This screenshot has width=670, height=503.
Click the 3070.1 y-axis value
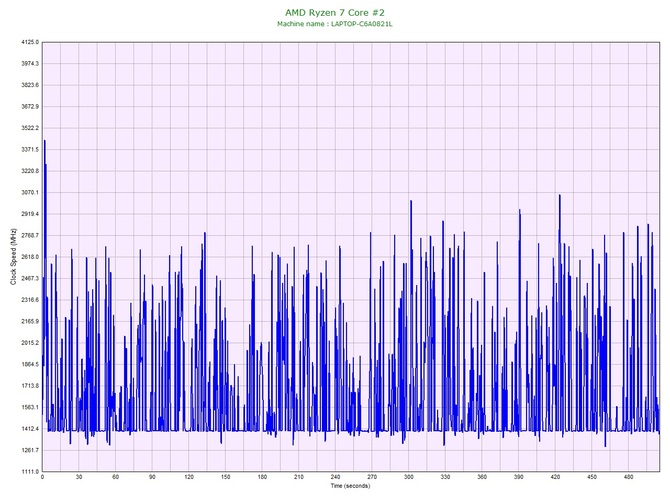coord(30,192)
